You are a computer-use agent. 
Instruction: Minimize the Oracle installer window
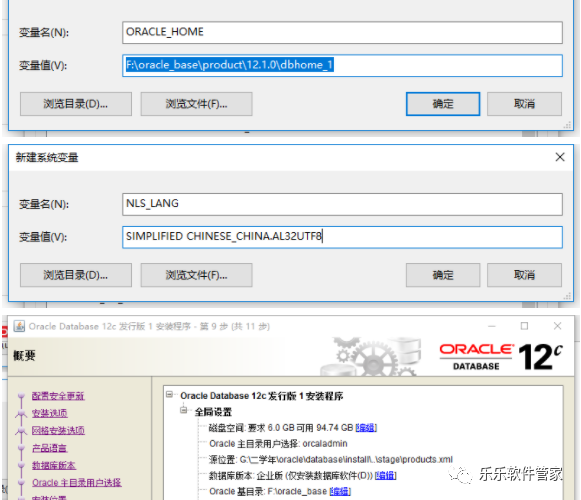492,326
